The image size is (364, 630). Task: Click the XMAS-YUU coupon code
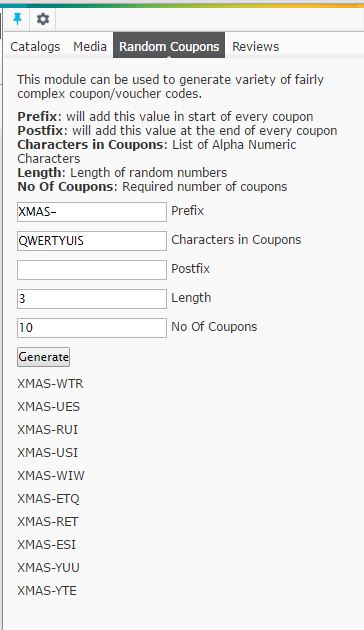(48, 568)
